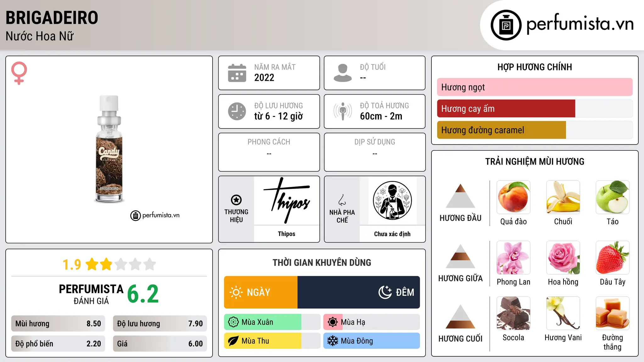Click the HỢP HƯƠNG CHÍNH heading
644x362 pixels.
535,67
